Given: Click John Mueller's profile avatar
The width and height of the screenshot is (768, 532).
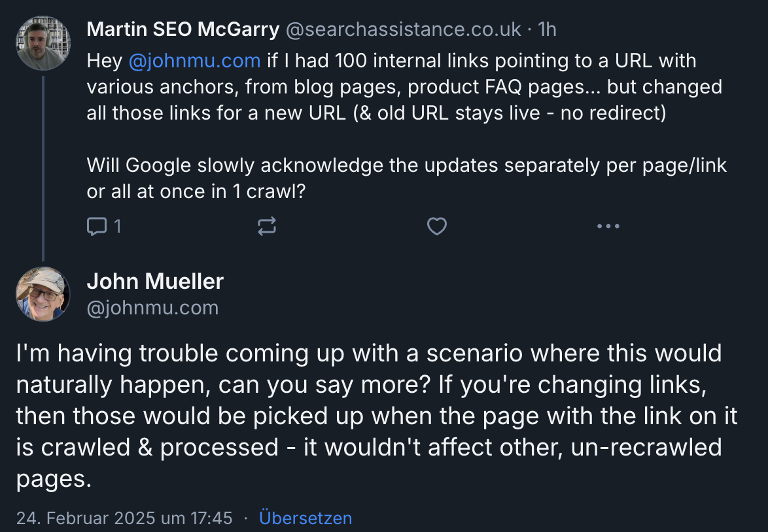Looking at the screenshot, I should point(43,294).
